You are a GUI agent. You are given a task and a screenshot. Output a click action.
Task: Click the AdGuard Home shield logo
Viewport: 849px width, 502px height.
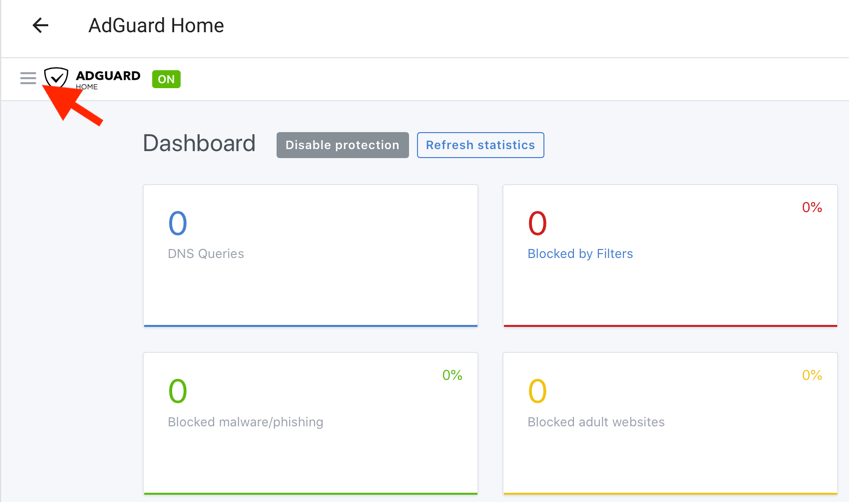[56, 77]
